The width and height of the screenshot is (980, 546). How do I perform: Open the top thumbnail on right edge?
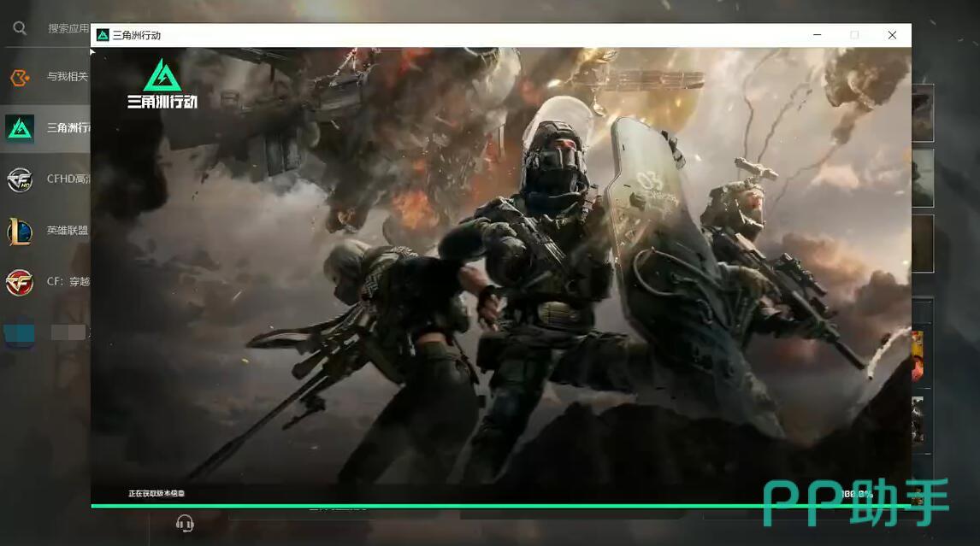coord(922,113)
